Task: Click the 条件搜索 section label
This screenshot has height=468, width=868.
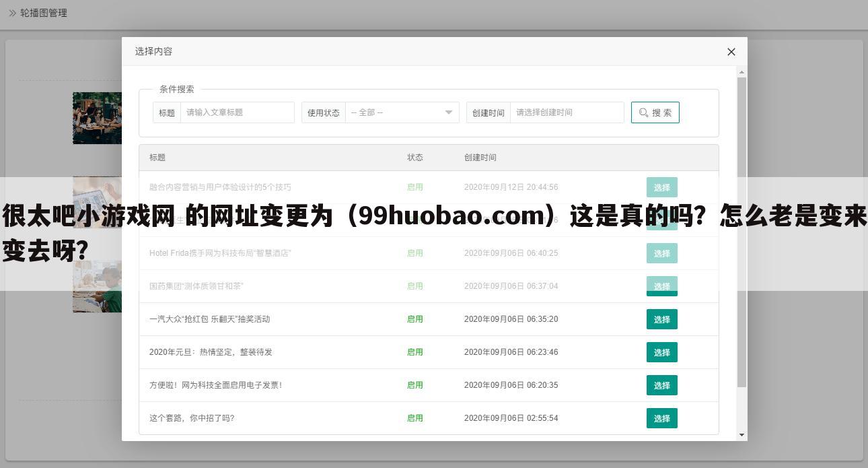Action: [177, 89]
